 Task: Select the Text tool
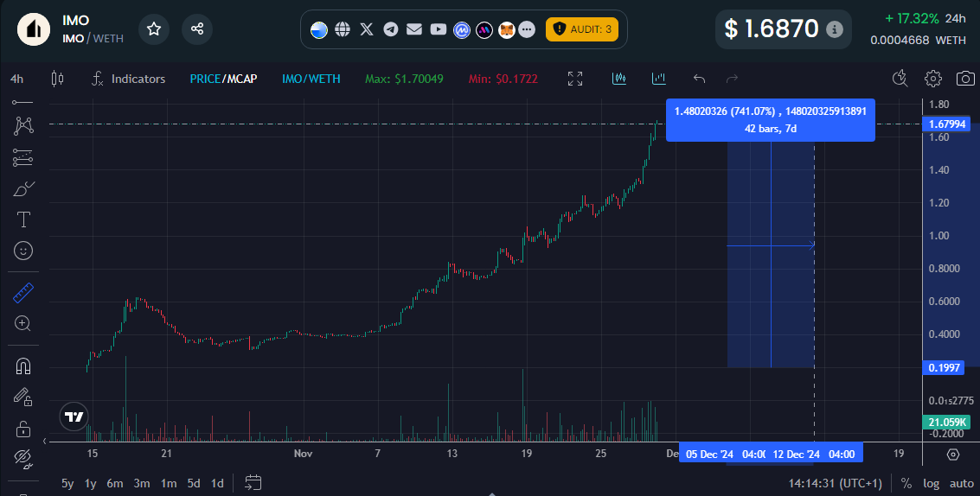(x=23, y=219)
